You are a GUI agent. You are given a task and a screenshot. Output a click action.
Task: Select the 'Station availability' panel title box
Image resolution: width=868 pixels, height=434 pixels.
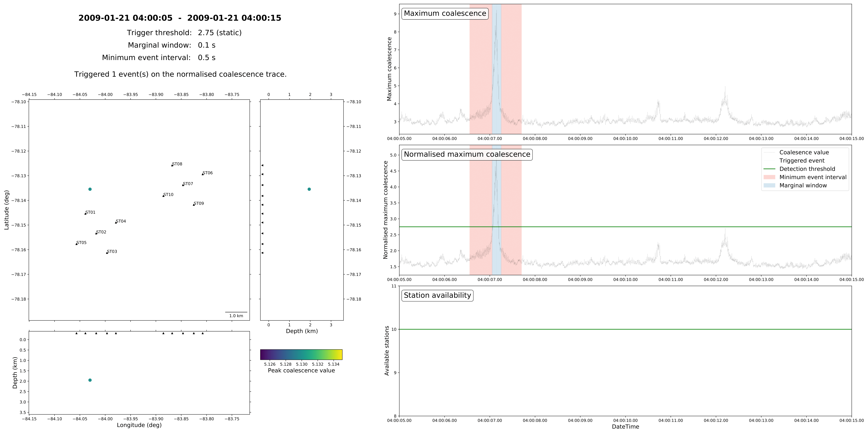click(x=437, y=296)
